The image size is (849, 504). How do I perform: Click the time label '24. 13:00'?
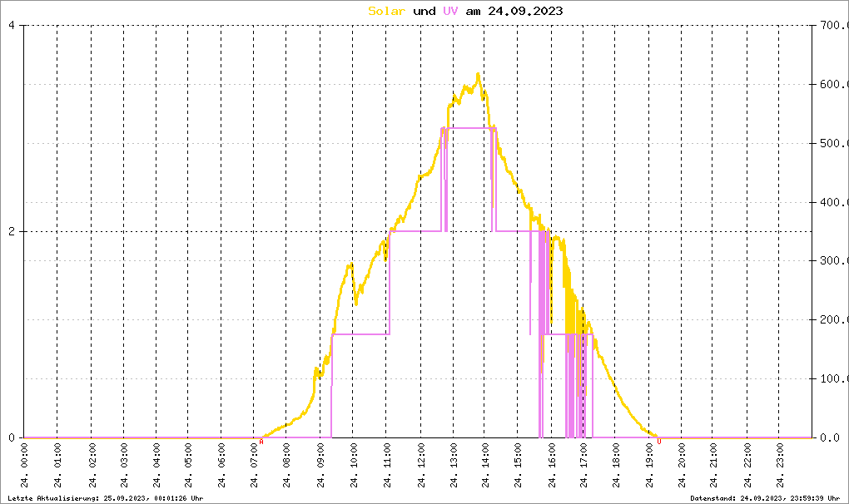[x=454, y=466]
